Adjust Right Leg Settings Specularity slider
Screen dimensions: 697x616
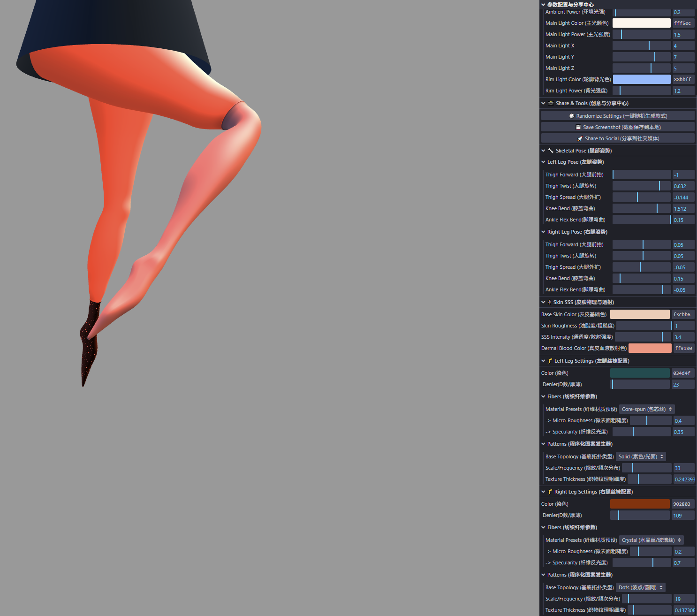click(x=642, y=563)
